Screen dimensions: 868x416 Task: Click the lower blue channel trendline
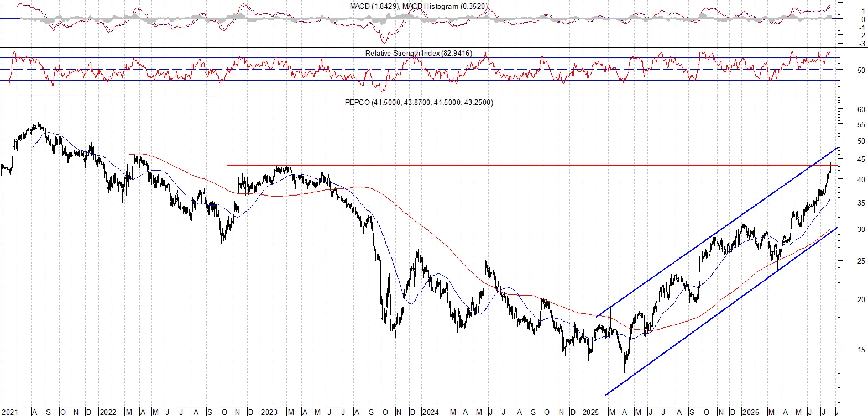[x=722, y=311]
